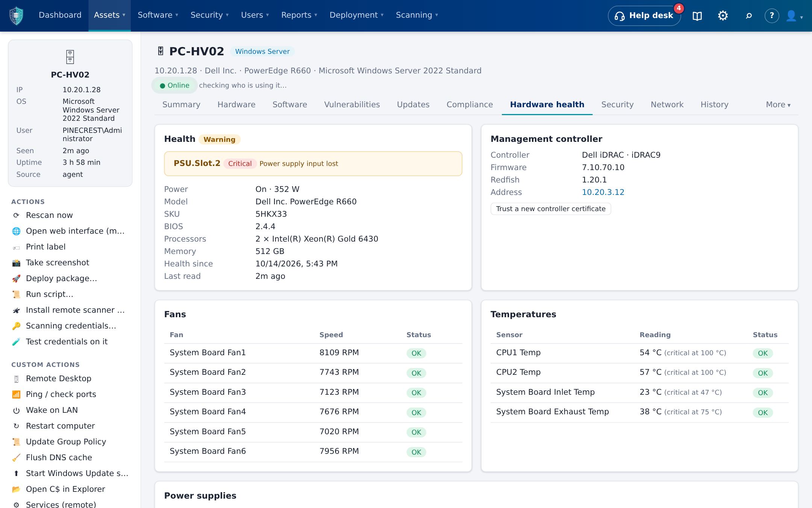
Task: Select the CPU2 Temp sensor row
Action: [639, 373]
